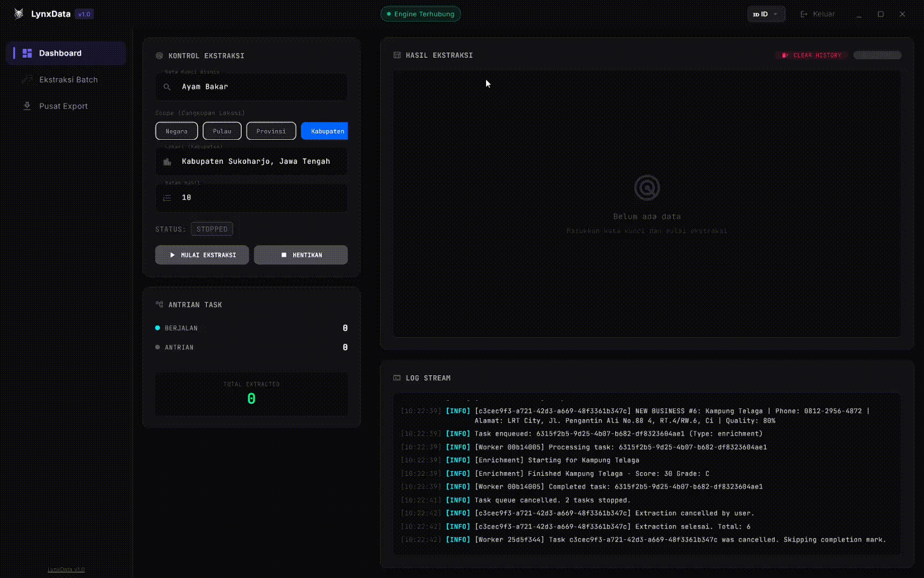Click the list icon in result limit field
This screenshot has width=924, height=578.
[167, 198]
